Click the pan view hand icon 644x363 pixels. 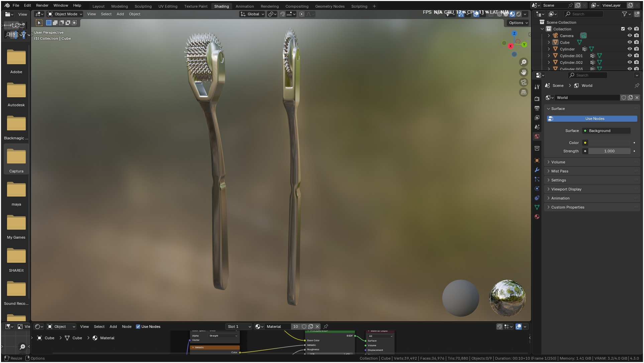[524, 72]
